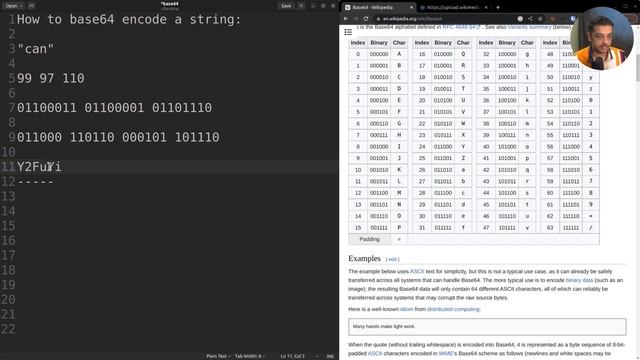640x360 pixels.
Task: Click Char cell 'F' in index 5 row
Action: 399,112
